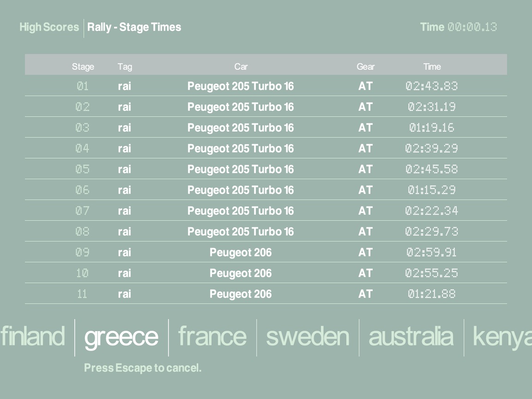Switch to the france country tab
Image resolution: width=532 pixels, height=399 pixels.
click(212, 336)
